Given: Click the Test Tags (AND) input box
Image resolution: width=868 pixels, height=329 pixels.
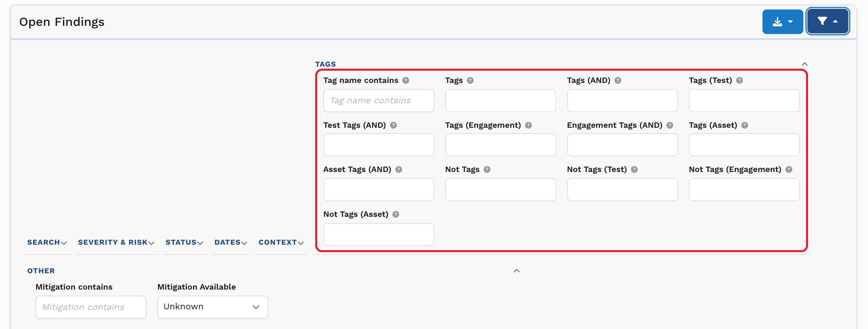Looking at the screenshot, I should tap(379, 145).
